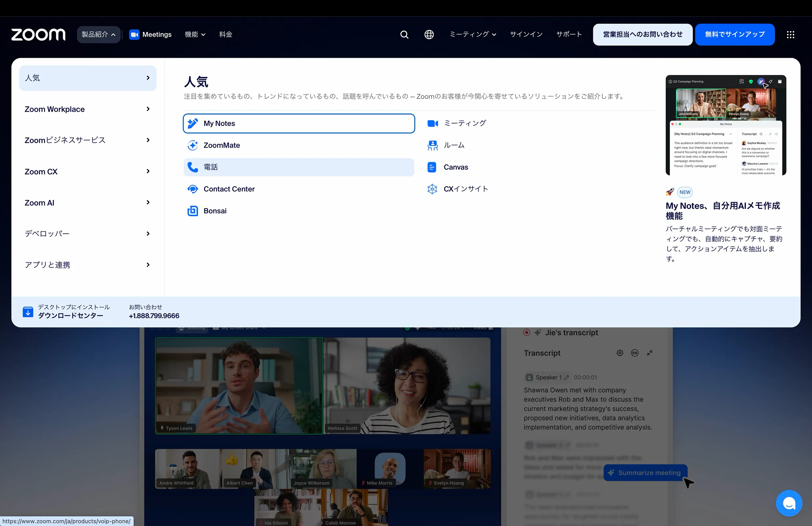
Task: Click the ルーム rooms icon
Action: [x=433, y=145]
